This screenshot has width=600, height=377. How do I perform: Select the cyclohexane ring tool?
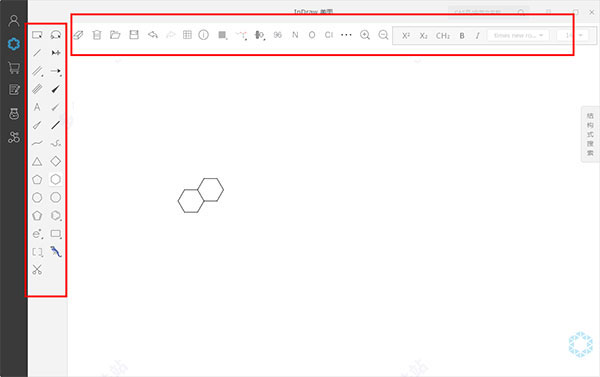pyautogui.click(x=56, y=179)
